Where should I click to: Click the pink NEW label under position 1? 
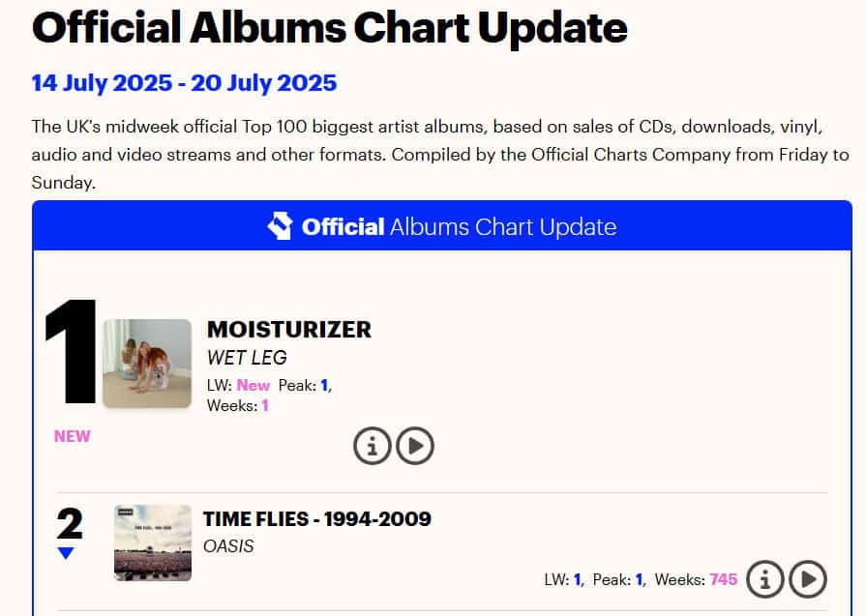pyautogui.click(x=72, y=436)
